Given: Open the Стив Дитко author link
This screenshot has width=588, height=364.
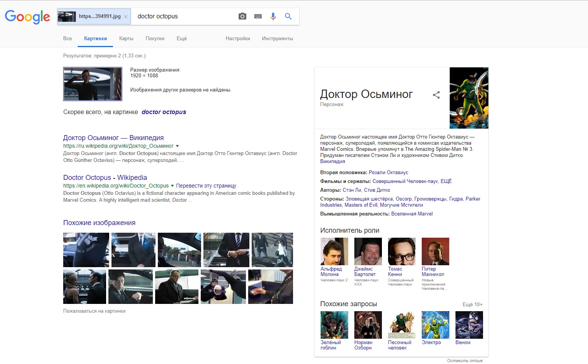Looking at the screenshot, I should (377, 190).
